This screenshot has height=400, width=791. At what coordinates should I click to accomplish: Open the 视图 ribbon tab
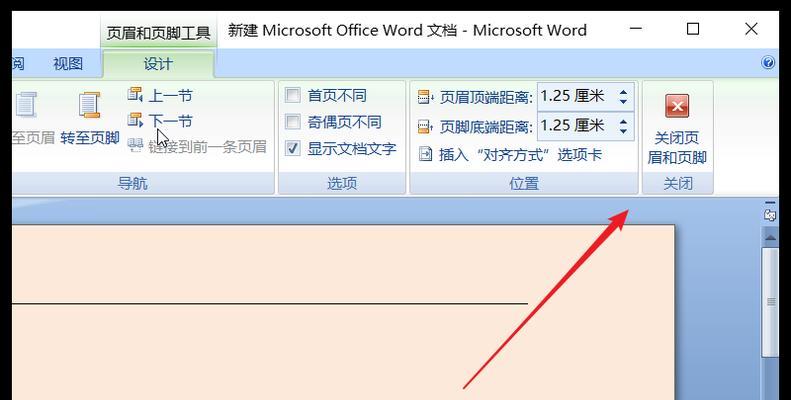coord(68,64)
